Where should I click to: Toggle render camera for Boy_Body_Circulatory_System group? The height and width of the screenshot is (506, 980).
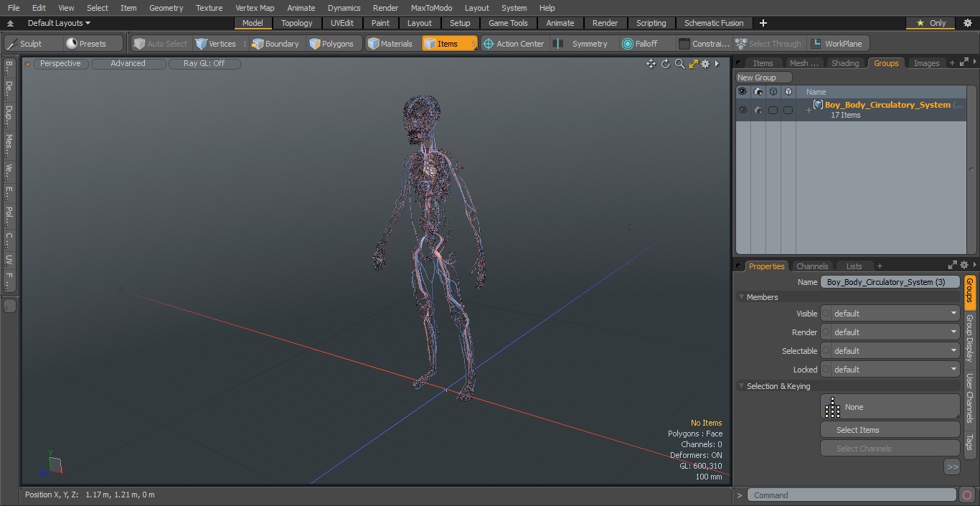click(x=758, y=110)
